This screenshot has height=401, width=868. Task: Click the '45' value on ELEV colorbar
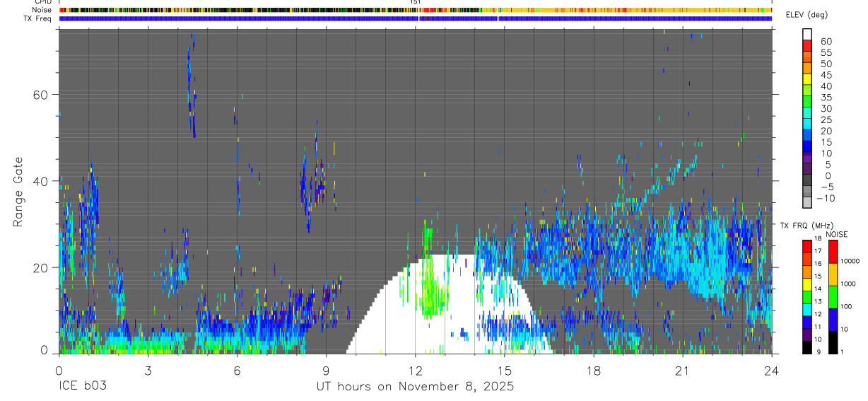tap(826, 76)
